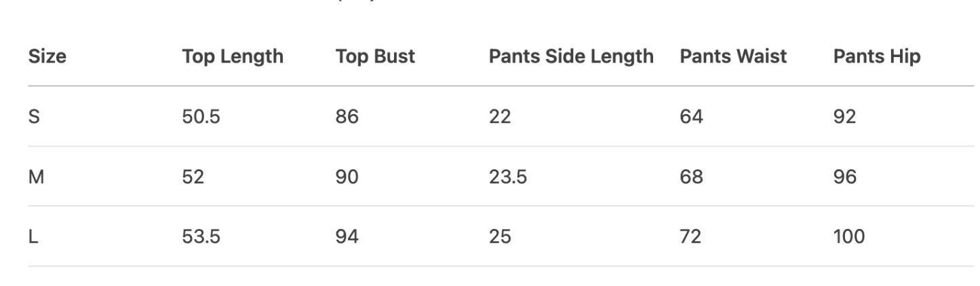Select the L size row label

33,237
